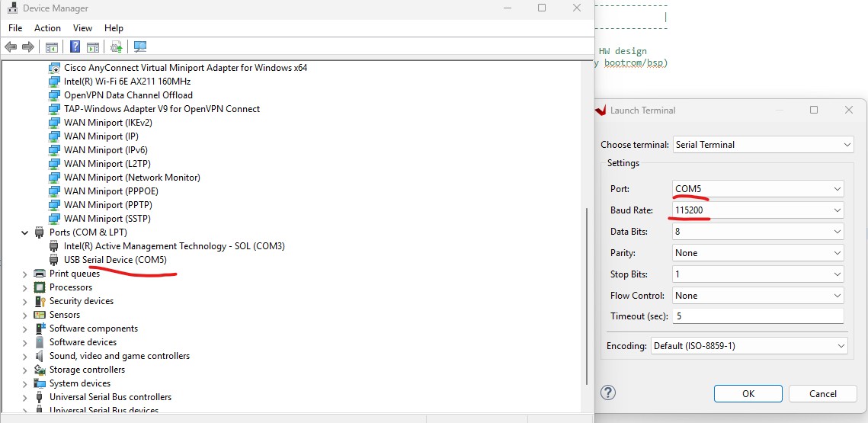
Task: Click the Update device driver toolbar icon
Action: click(x=116, y=47)
